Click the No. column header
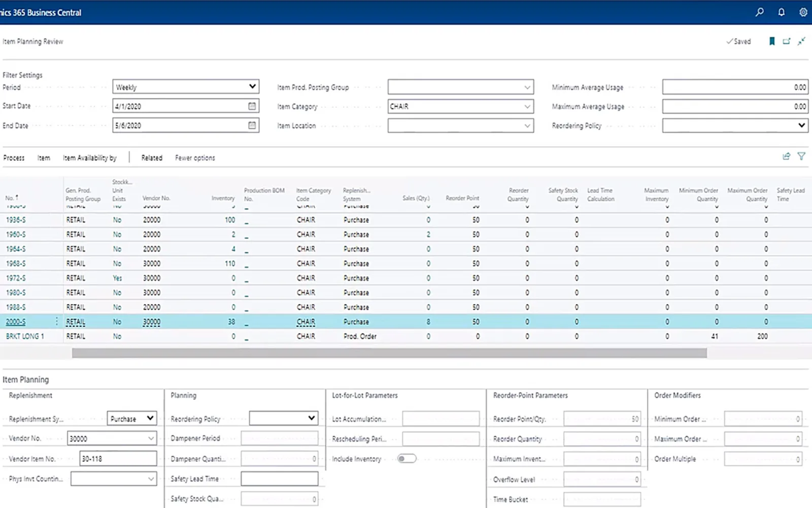Image resolution: width=812 pixels, height=508 pixels. [x=12, y=198]
